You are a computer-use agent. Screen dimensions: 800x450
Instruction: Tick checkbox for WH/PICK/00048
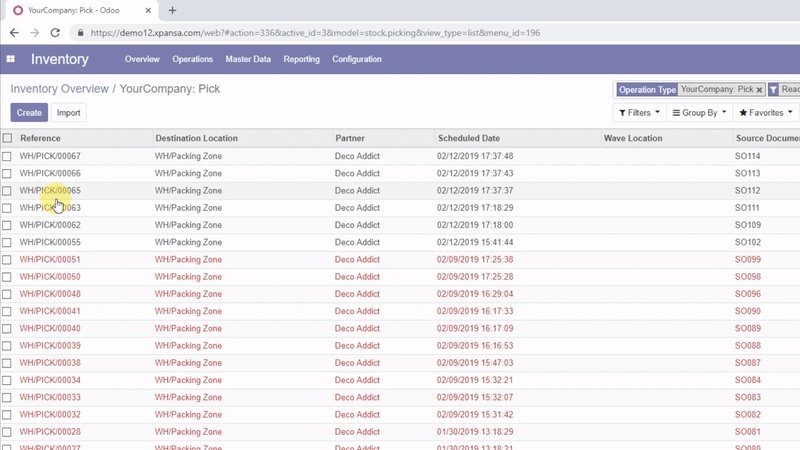point(7,294)
